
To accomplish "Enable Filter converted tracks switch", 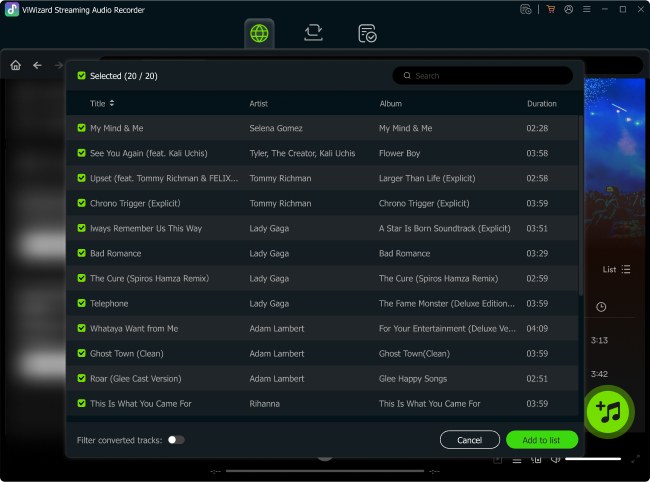I will (x=176, y=440).
